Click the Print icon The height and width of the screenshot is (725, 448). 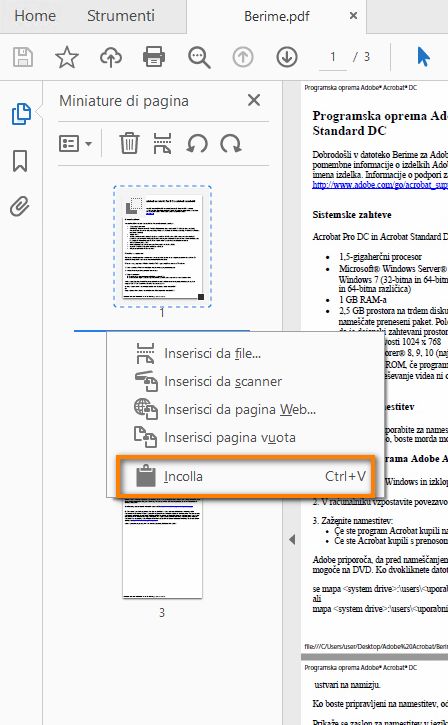coord(154,57)
